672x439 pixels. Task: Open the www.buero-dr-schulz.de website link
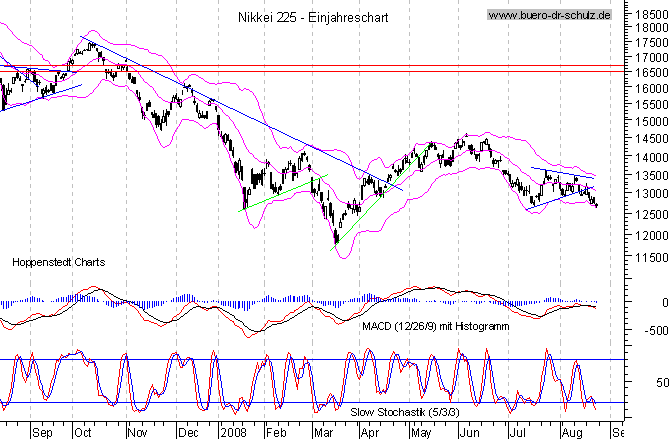pyautogui.click(x=549, y=16)
